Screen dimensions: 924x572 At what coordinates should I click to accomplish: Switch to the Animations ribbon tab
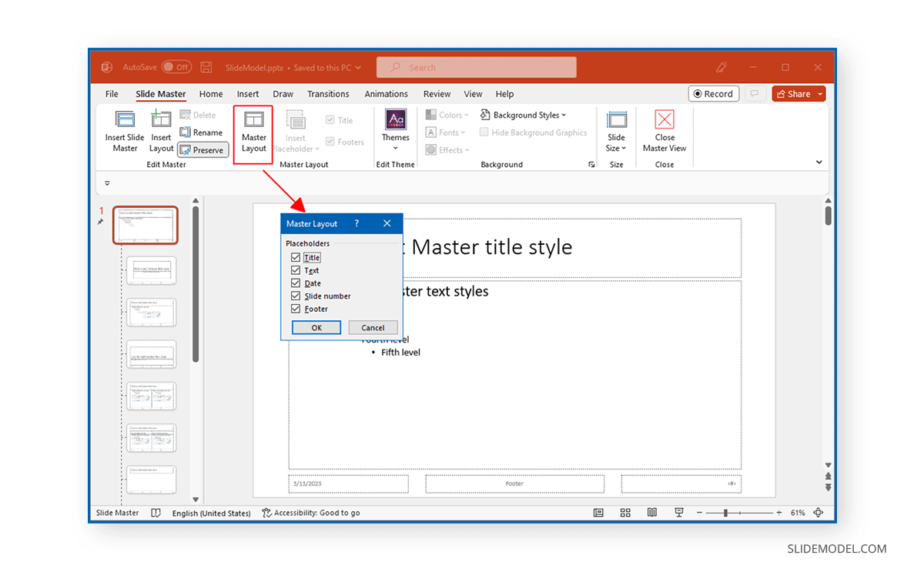[x=386, y=93]
